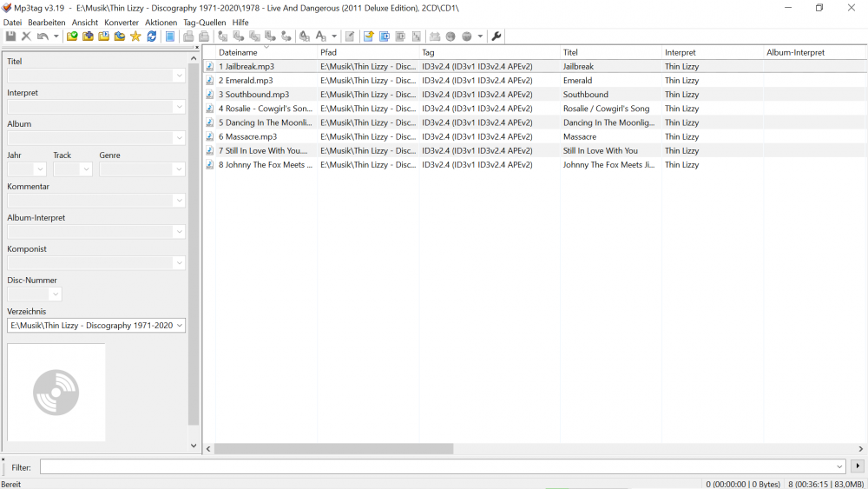Click the Undo arrow icon

coord(43,36)
